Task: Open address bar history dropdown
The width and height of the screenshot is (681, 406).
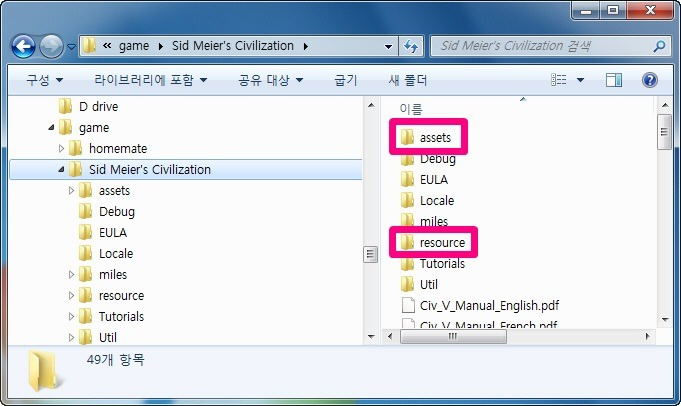Action: tap(389, 46)
